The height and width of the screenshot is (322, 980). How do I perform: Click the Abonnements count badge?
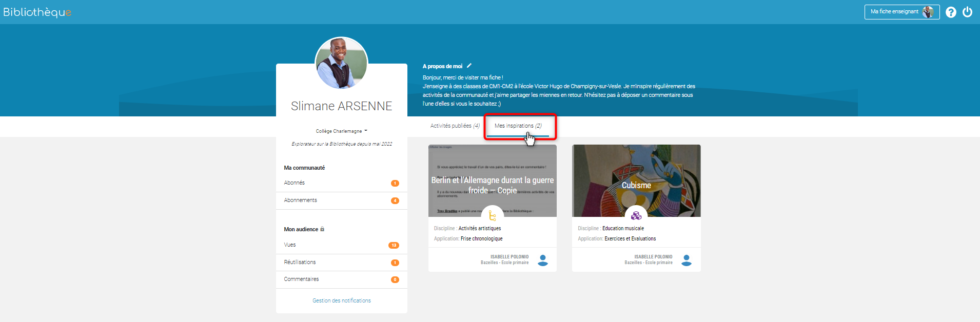(x=395, y=200)
